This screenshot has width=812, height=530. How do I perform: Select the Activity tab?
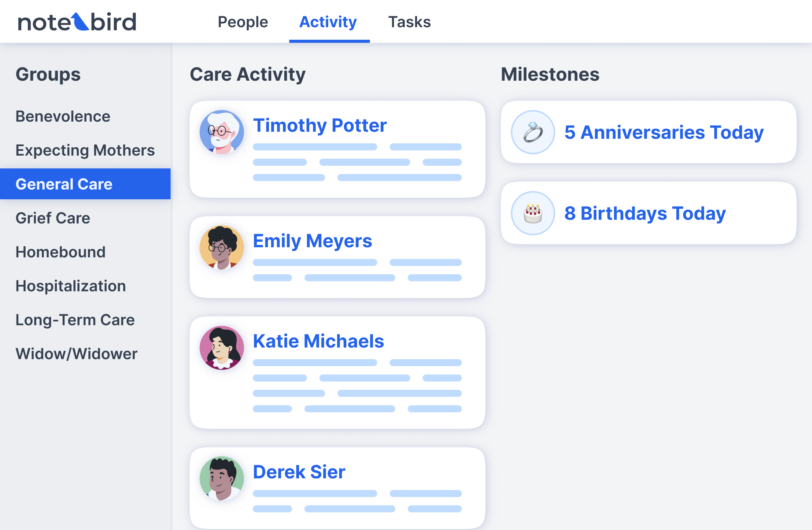pos(328,21)
